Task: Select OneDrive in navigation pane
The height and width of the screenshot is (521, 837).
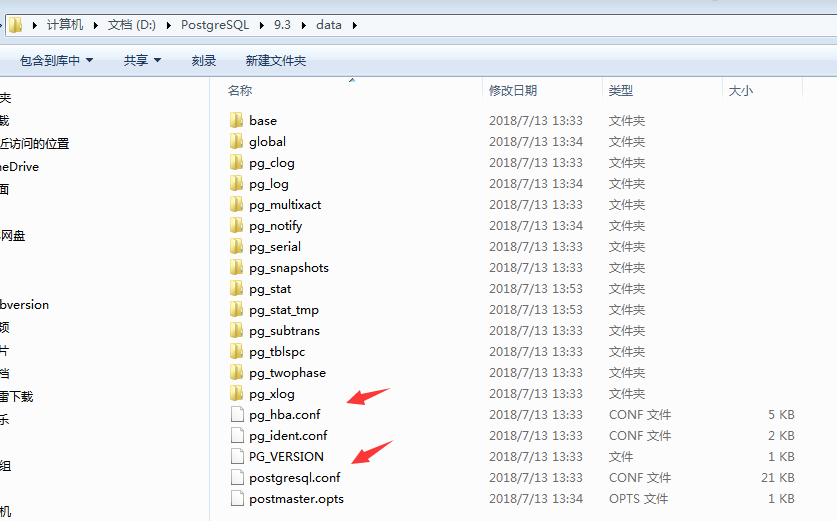Action: [x=19, y=167]
